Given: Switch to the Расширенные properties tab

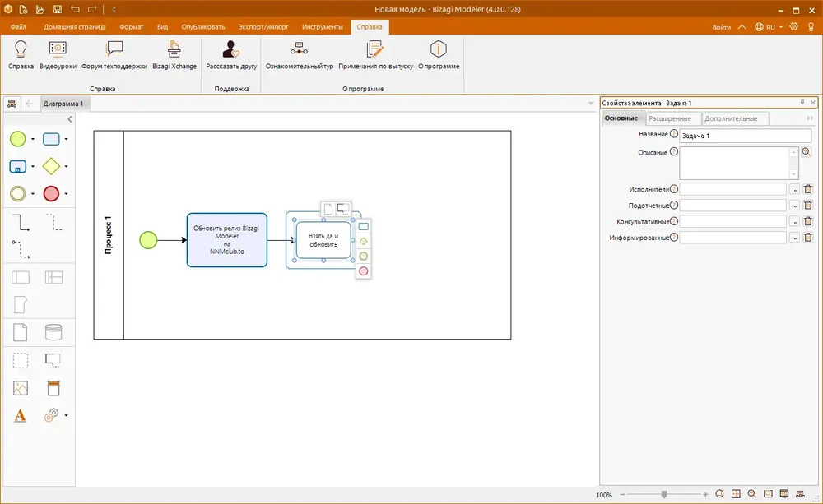Looking at the screenshot, I should (x=670, y=118).
